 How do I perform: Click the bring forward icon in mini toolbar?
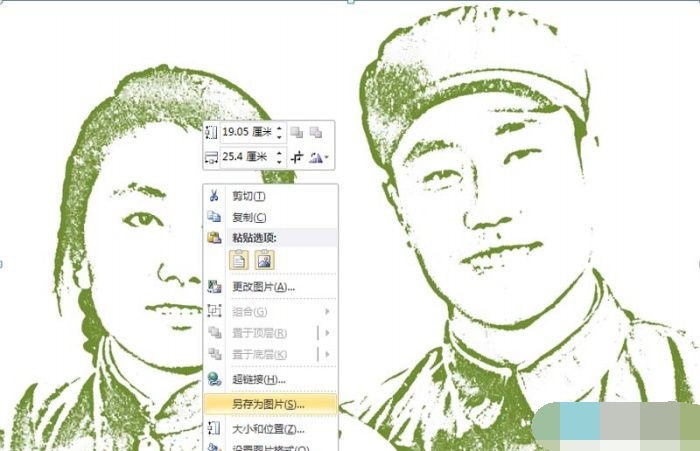[x=297, y=132]
